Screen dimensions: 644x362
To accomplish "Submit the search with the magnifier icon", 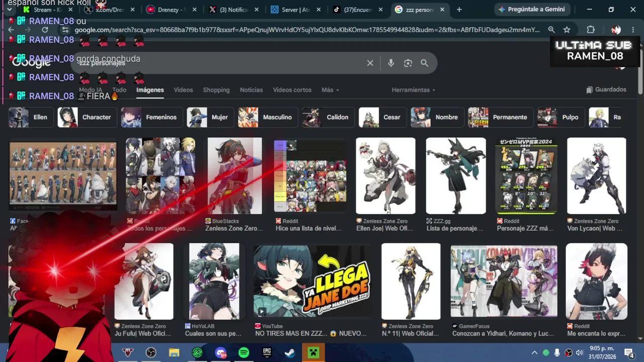I will point(425,63).
